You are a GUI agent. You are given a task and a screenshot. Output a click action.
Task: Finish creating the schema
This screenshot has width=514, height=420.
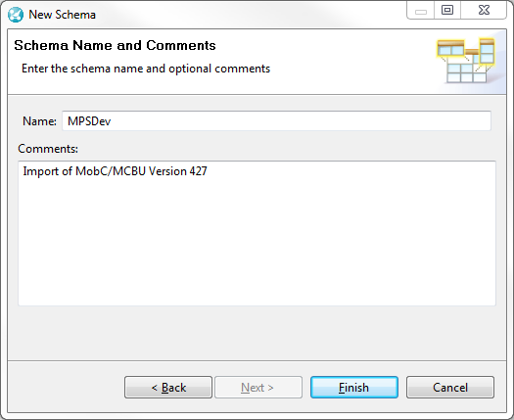point(354,388)
